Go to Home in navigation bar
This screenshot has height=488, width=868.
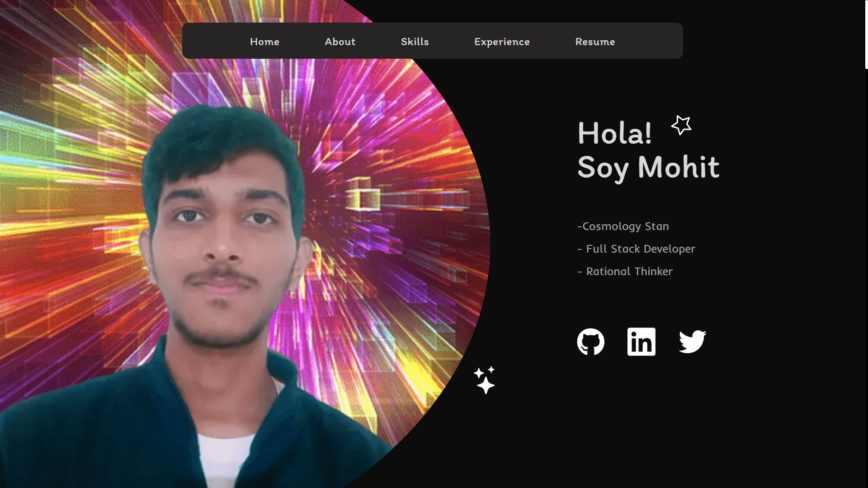tap(264, 42)
